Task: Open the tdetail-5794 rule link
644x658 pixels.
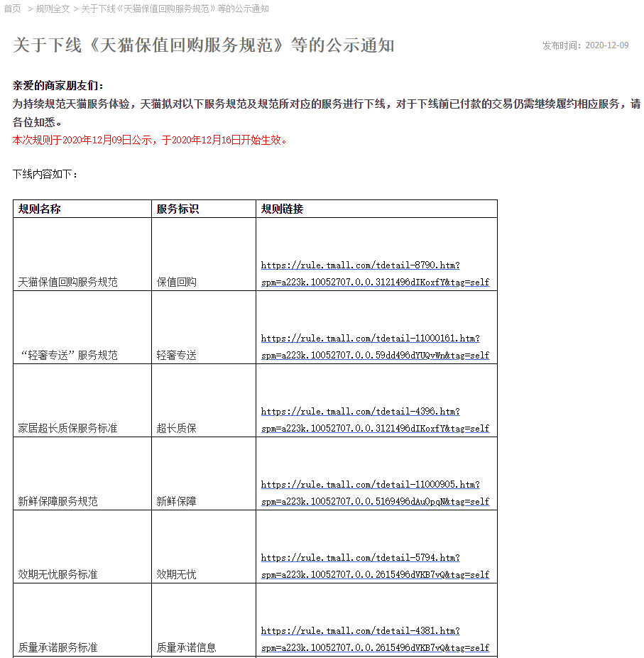Action: [x=375, y=566]
